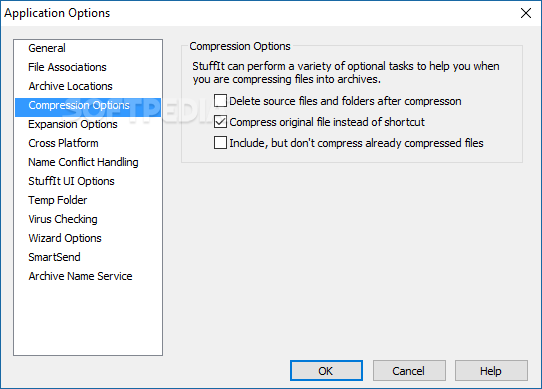
Task: Confirm settings with the OK button
Action: pyautogui.click(x=326, y=371)
